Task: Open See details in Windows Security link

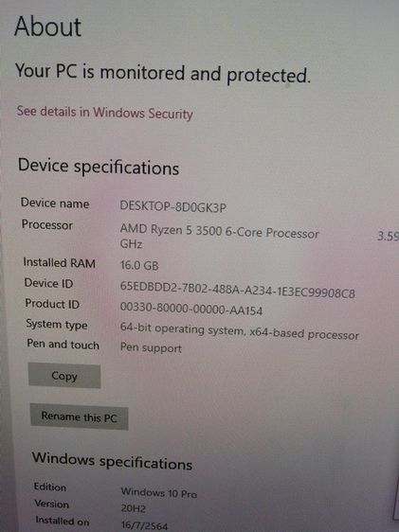Action: pyautogui.click(x=104, y=113)
